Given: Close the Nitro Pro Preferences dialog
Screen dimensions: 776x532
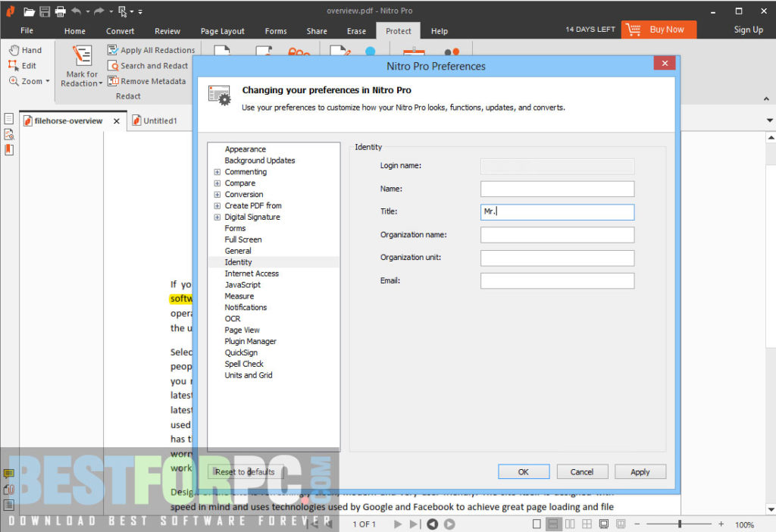Looking at the screenshot, I should pos(665,64).
